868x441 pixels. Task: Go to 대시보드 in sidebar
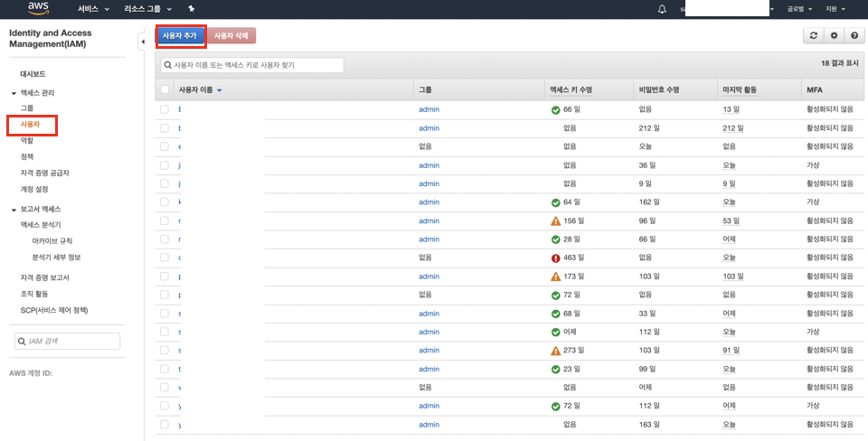33,74
